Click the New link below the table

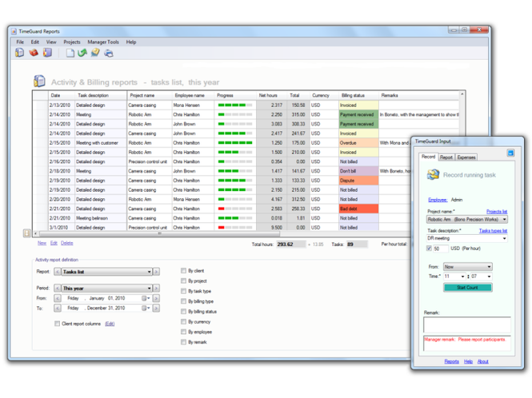42,243
